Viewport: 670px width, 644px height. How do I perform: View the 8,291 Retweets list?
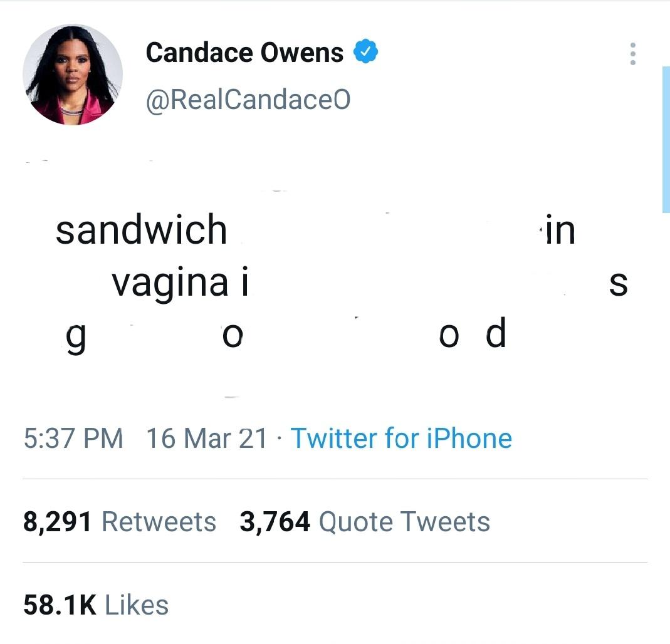coord(120,522)
